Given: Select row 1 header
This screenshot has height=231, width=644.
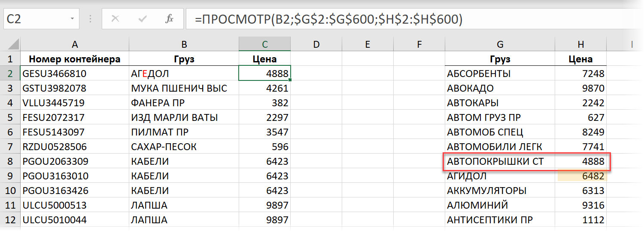Looking at the screenshot, I should [x=10, y=59].
